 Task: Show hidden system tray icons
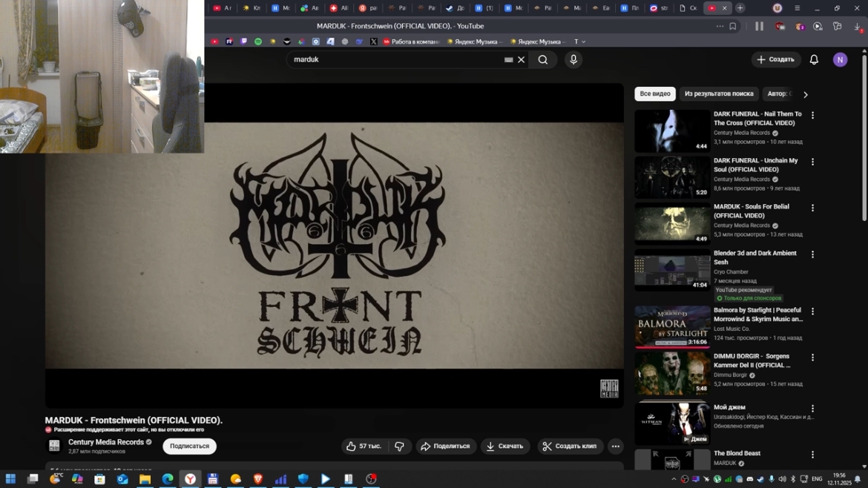[x=674, y=479]
